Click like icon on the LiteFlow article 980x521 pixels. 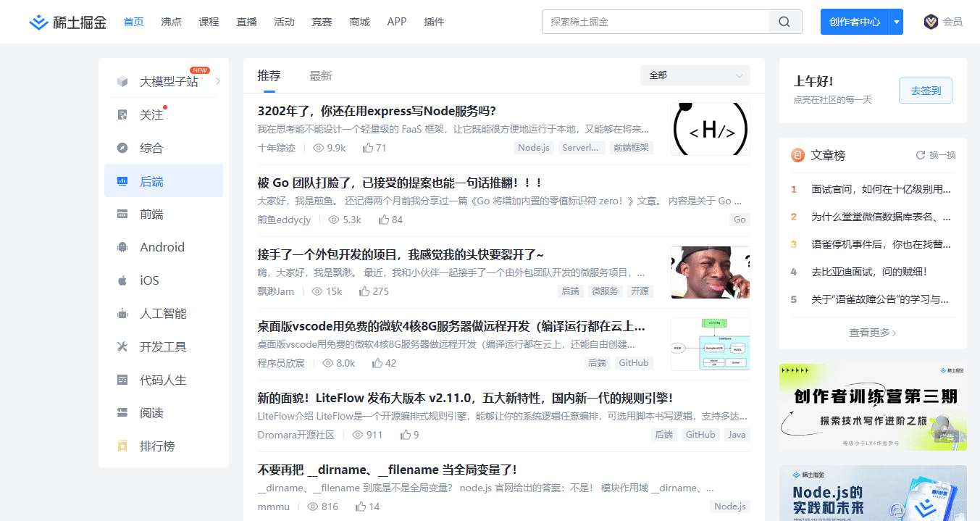point(406,435)
